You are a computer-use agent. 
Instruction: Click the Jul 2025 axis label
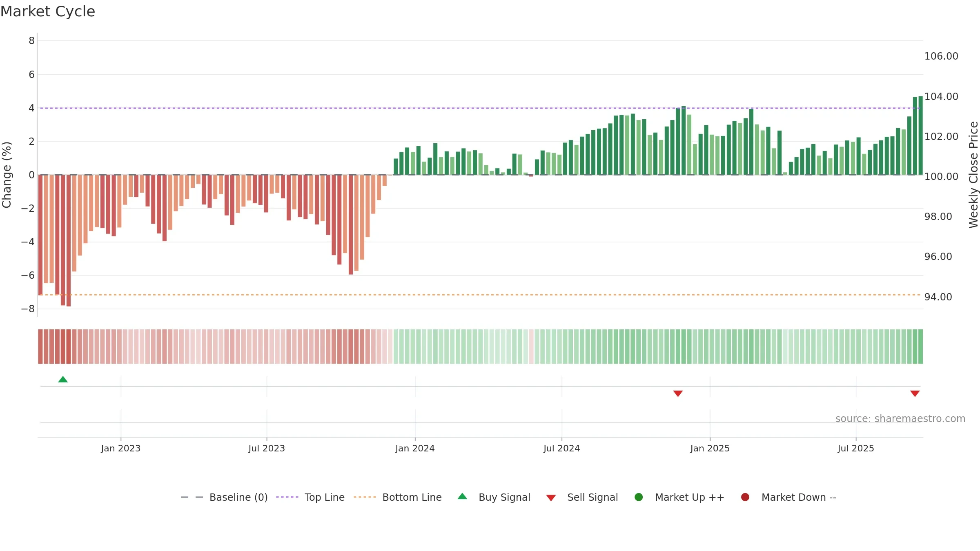(856, 449)
